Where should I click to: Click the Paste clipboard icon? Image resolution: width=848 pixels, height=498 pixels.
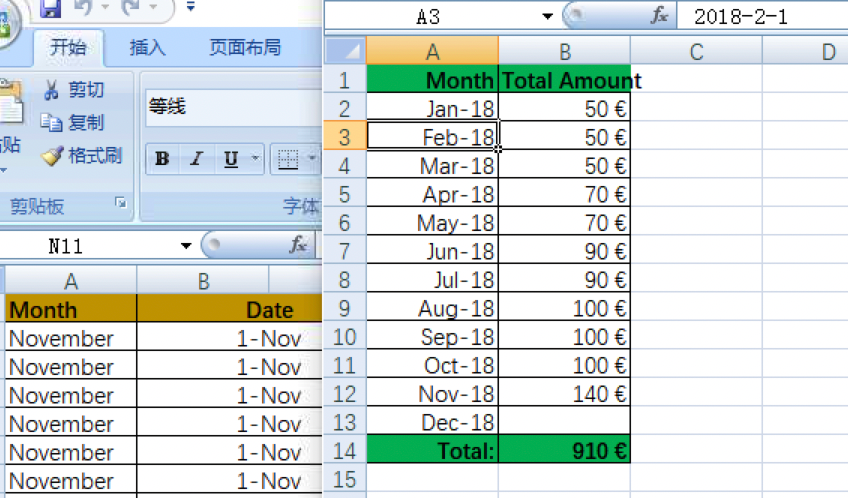point(9,110)
